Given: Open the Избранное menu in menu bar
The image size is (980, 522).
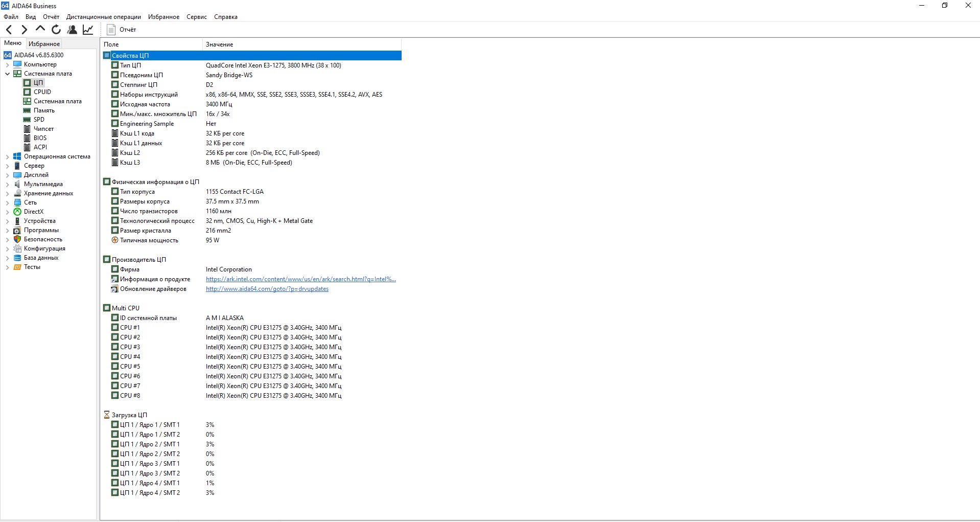Looking at the screenshot, I should pyautogui.click(x=164, y=17).
